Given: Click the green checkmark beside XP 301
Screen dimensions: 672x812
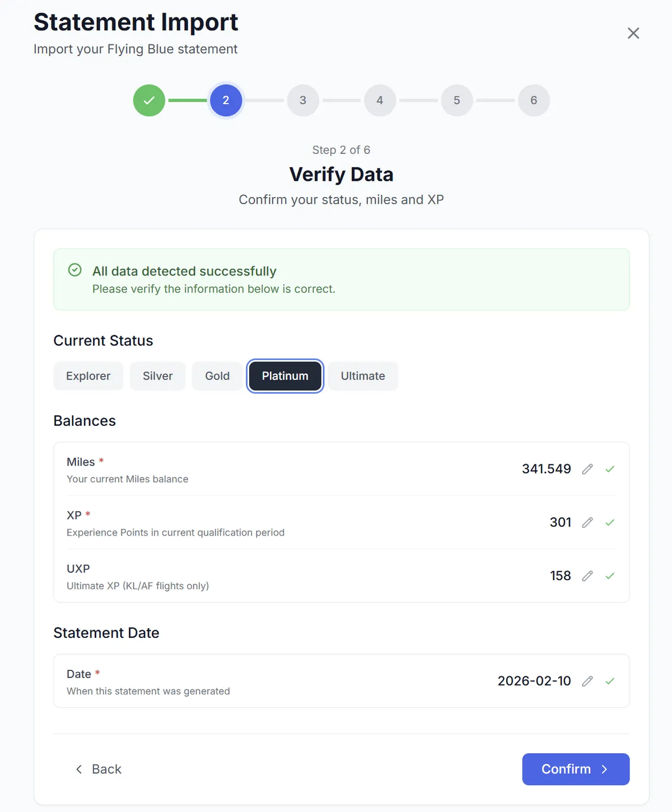Looking at the screenshot, I should click(x=610, y=523).
